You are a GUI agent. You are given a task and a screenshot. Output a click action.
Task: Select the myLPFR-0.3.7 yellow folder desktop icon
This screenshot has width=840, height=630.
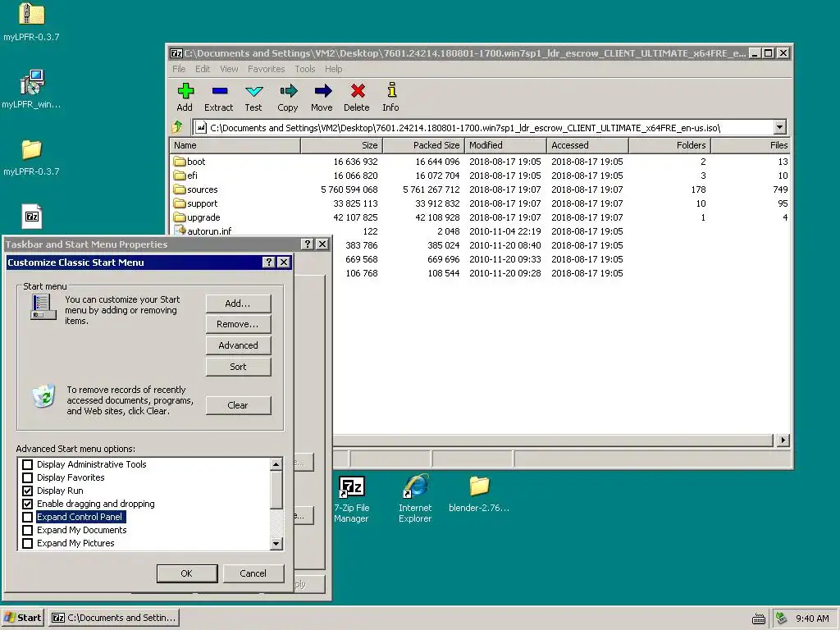[31, 157]
